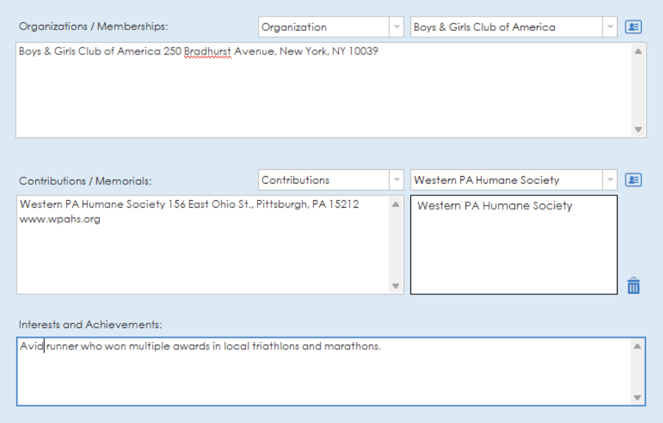Screen dimensions: 663x423
Task: Open the Contributions address book icon
Action: [633, 180]
